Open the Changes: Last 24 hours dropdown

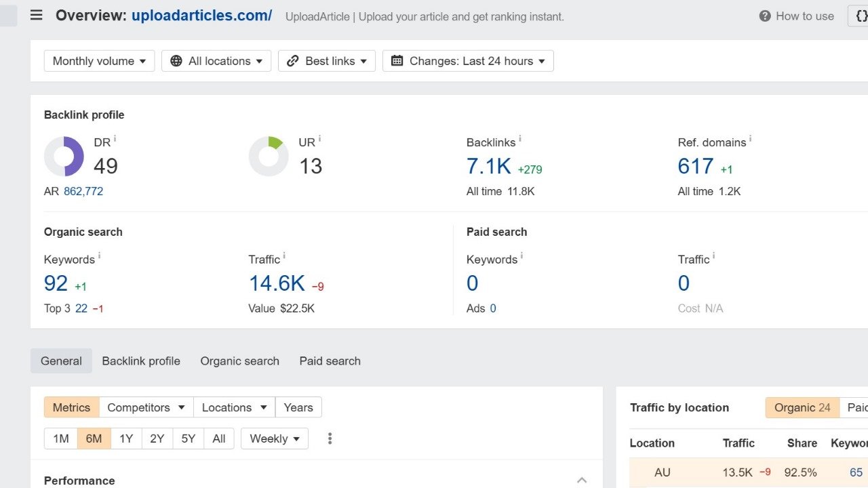click(468, 61)
